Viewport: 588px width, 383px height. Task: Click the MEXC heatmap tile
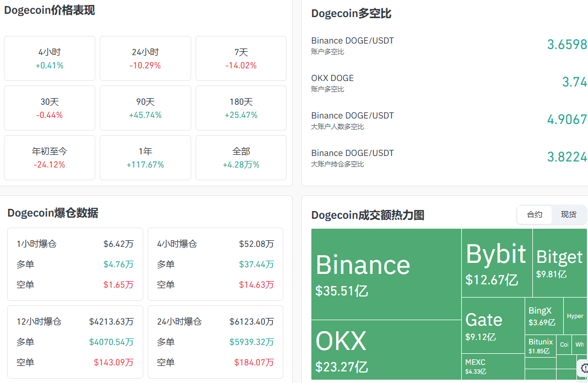tap(493, 366)
